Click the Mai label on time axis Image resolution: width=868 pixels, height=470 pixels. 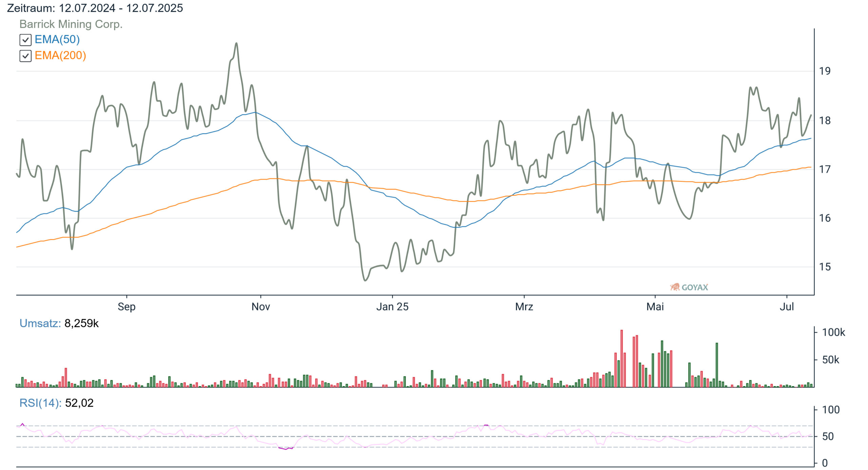coord(655,307)
